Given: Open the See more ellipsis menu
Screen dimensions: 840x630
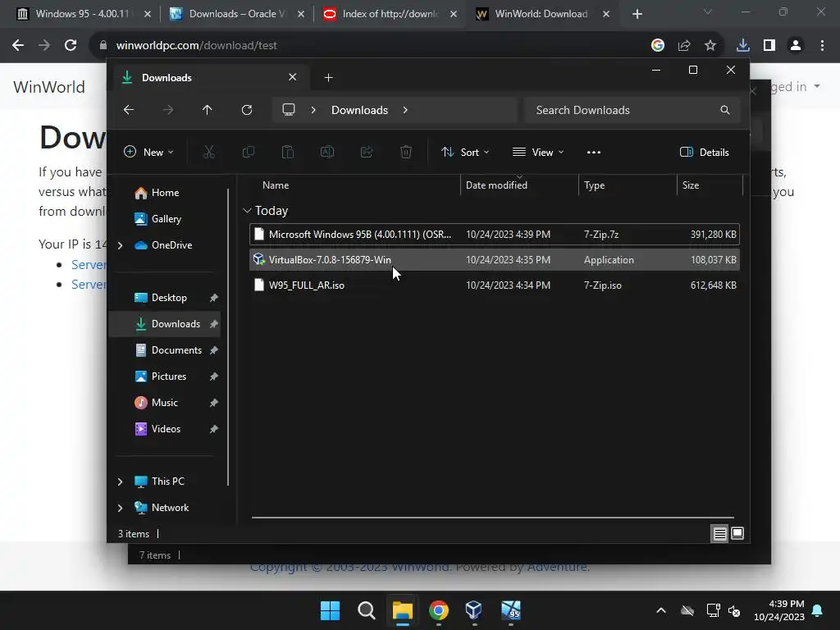Looking at the screenshot, I should coord(594,152).
